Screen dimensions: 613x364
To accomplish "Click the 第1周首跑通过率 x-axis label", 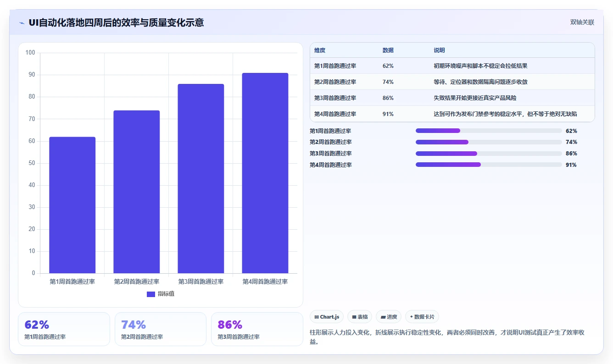I will 72,281.
